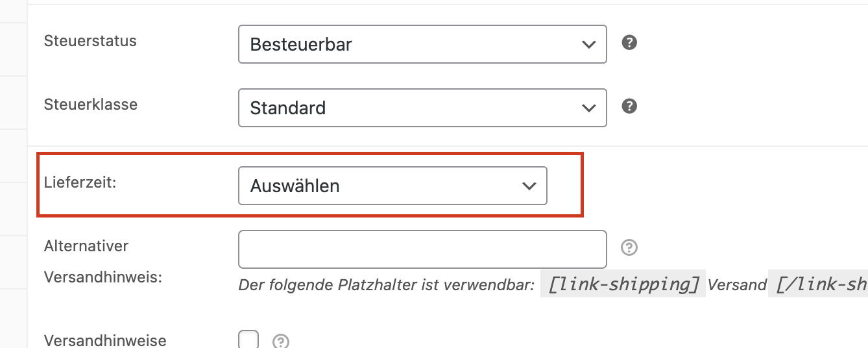868x348 pixels.
Task: Click the chevron arrow in Auswählen select
Action: (x=529, y=186)
